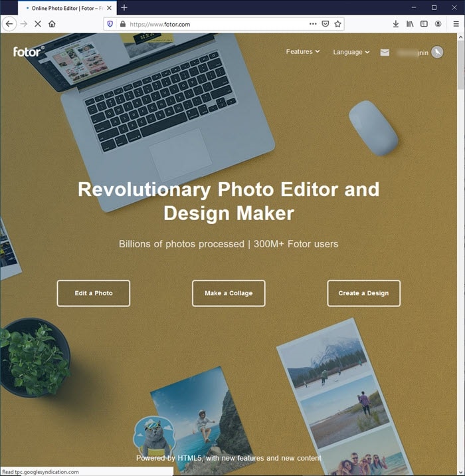Maximize the Firefox window
465x476 pixels.
434,7
